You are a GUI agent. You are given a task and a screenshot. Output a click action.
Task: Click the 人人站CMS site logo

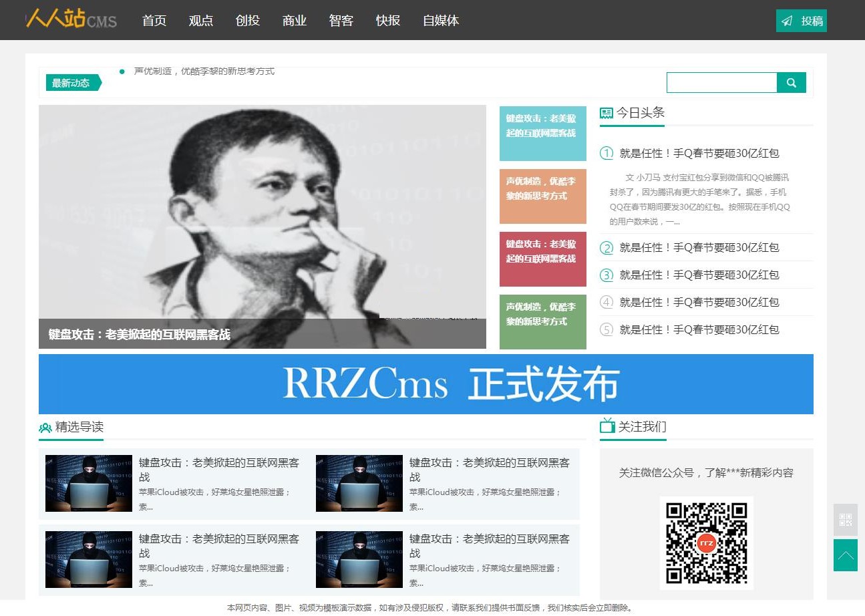(71, 20)
